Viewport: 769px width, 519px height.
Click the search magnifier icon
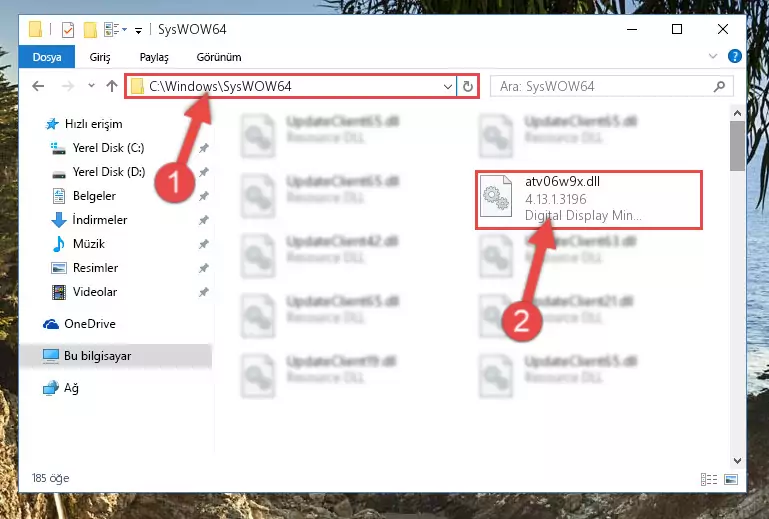pyautogui.click(x=719, y=87)
